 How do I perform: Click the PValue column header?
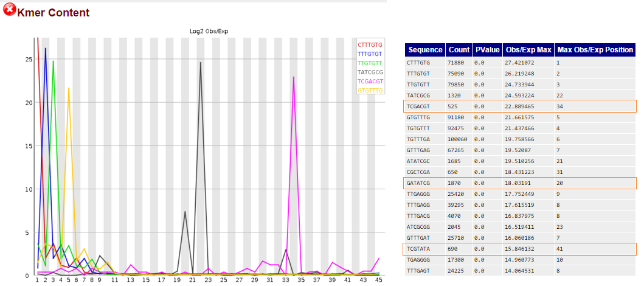click(487, 50)
